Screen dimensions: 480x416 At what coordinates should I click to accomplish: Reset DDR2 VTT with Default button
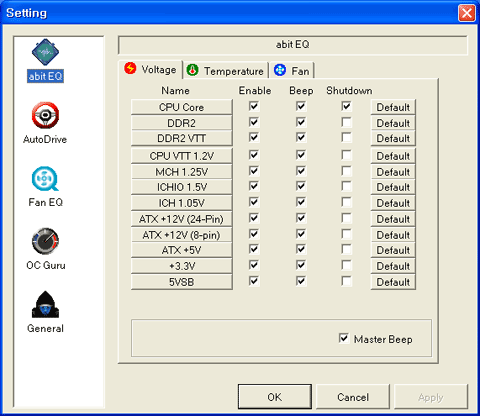click(x=393, y=138)
